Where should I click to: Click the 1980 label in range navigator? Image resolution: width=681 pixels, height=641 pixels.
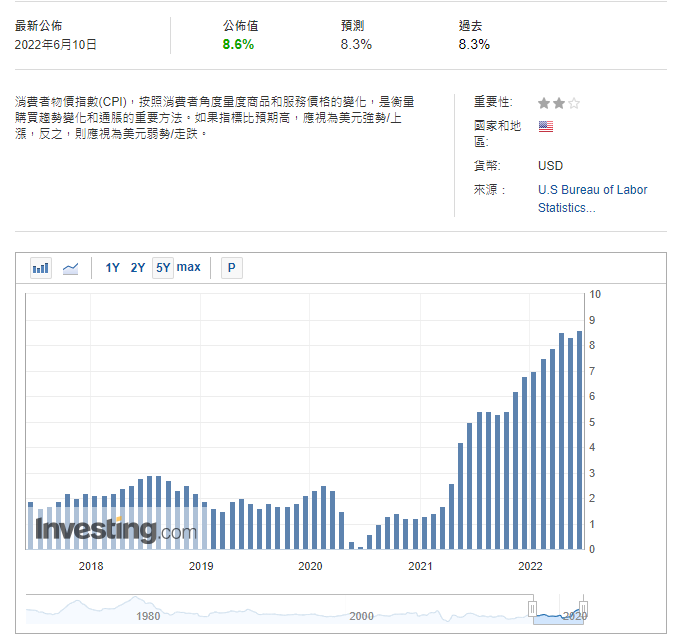pos(148,616)
